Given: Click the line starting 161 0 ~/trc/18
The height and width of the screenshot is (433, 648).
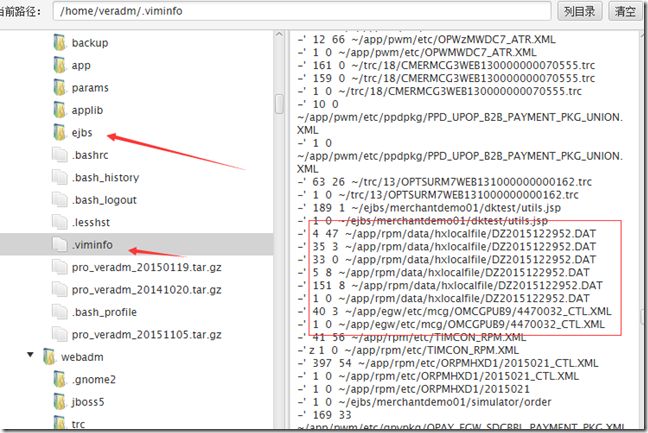Looking at the screenshot, I should (x=446, y=65).
